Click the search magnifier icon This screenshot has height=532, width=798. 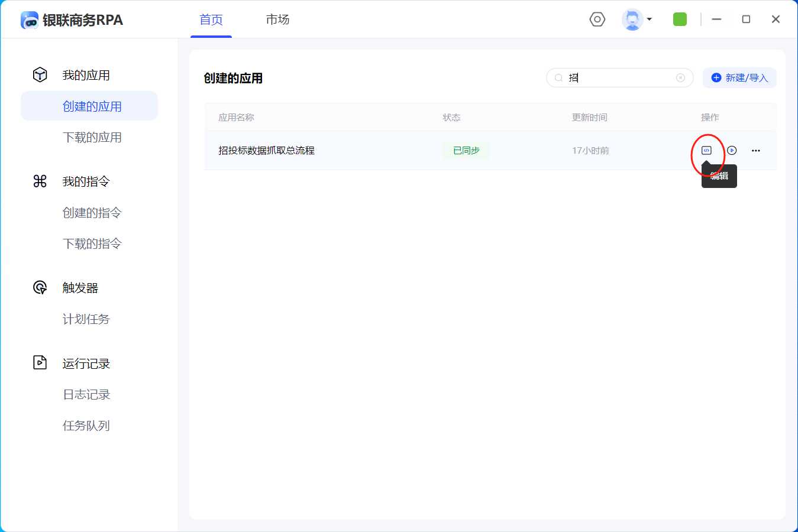[x=558, y=78]
